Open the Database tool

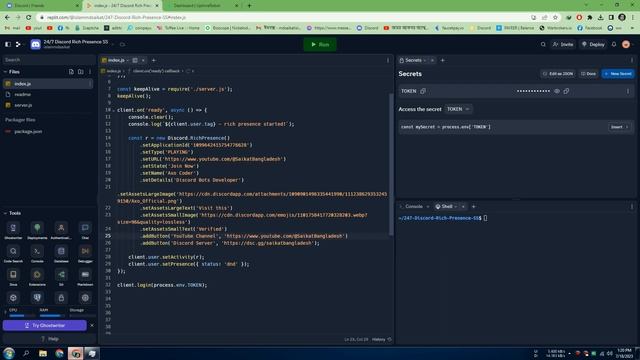(61, 253)
